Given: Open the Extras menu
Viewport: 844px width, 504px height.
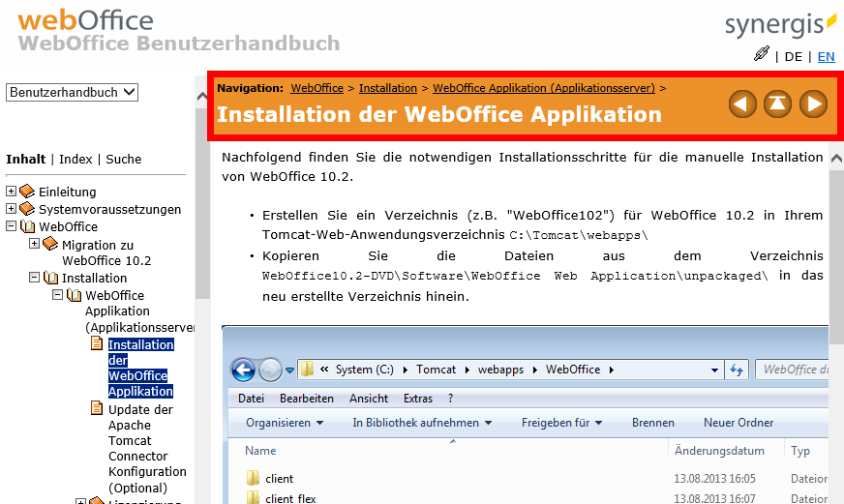Looking at the screenshot, I should click(x=418, y=399).
